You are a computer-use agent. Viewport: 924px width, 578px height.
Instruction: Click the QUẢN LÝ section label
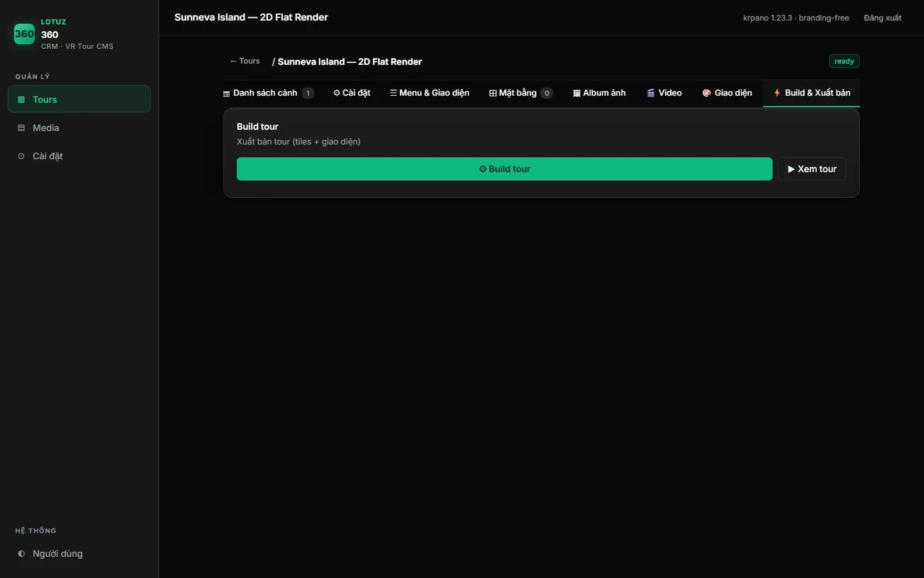pos(32,76)
